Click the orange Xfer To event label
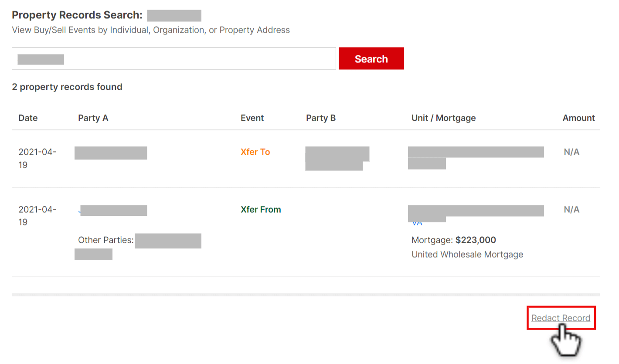Image resolution: width=619 pixels, height=364 pixels. pos(255,152)
